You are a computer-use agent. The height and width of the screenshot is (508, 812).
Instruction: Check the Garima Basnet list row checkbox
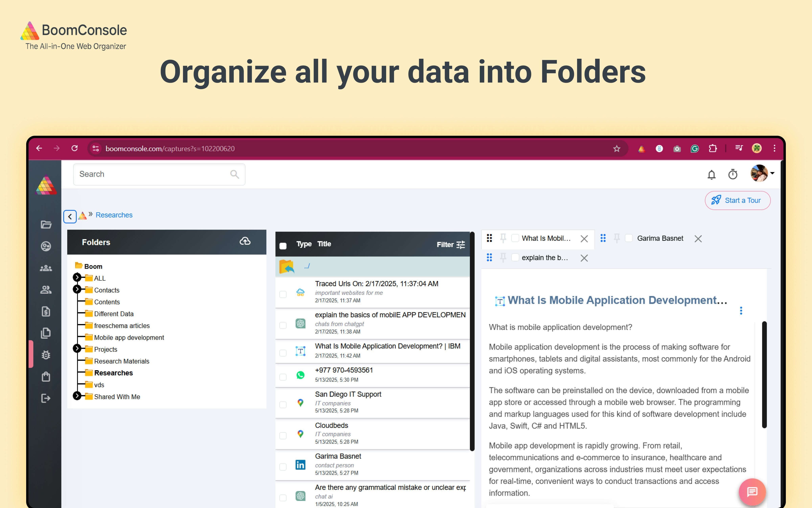[283, 467]
